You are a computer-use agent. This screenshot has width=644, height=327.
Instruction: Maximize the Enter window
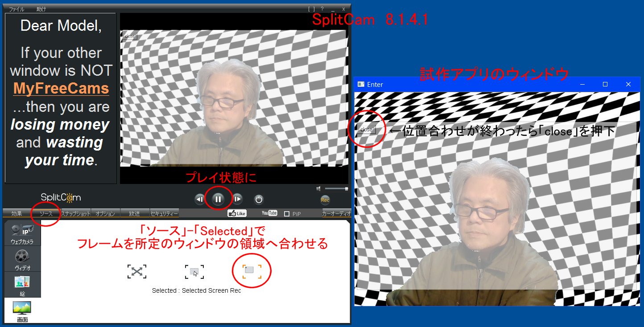(605, 84)
